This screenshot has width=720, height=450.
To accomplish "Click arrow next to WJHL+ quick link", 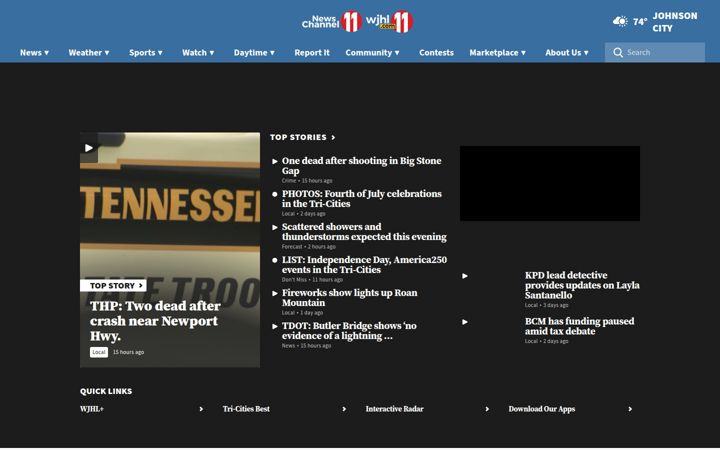I will (x=201, y=409).
